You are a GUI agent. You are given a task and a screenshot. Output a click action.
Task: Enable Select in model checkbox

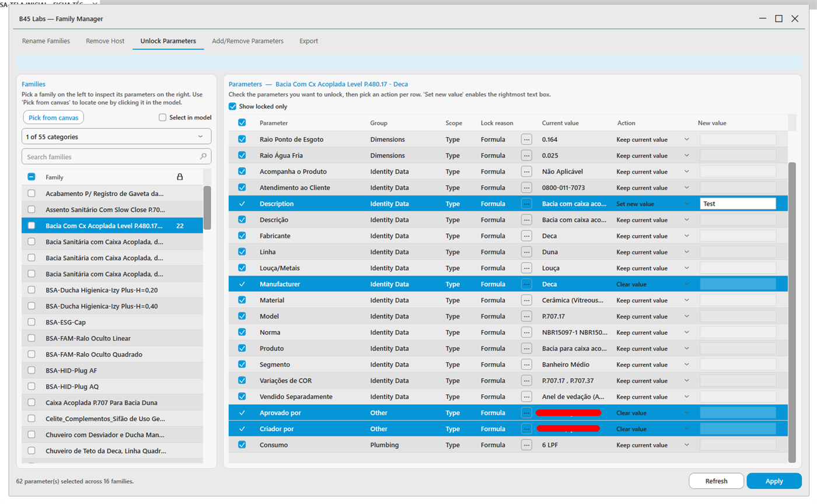pyautogui.click(x=163, y=117)
